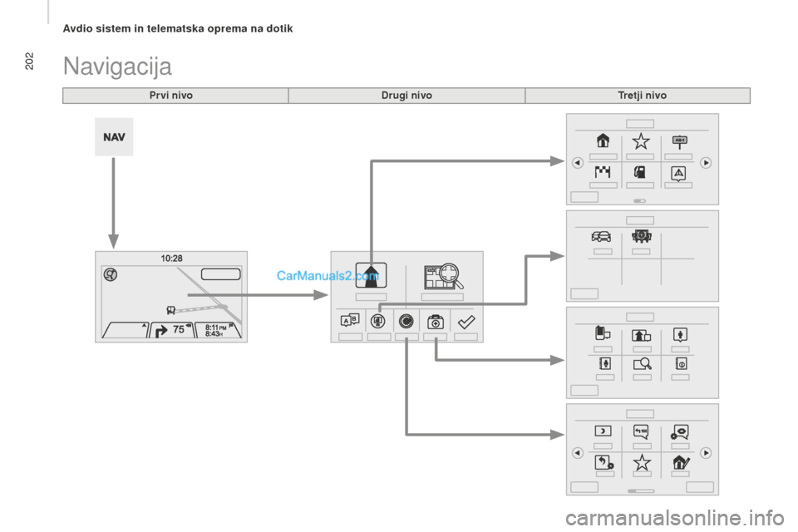The width and height of the screenshot is (798, 532).
Task: Click the page scroll indicator in settings panel
Action: (641, 491)
